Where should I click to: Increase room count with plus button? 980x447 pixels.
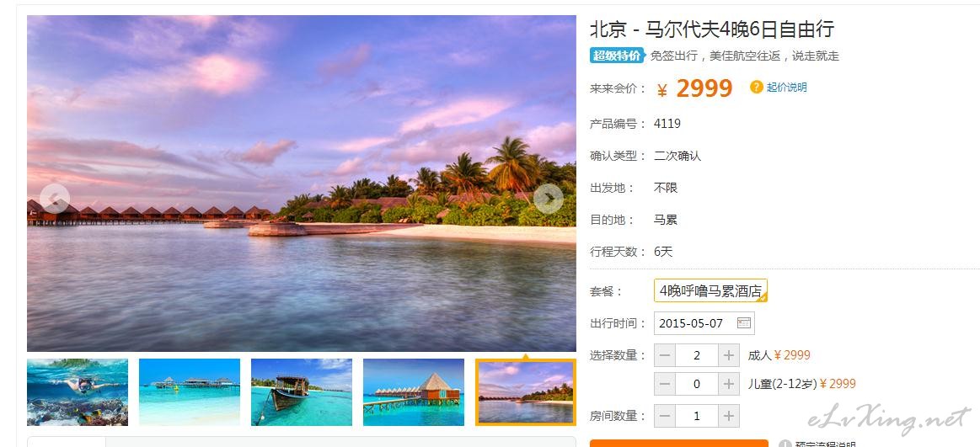tap(728, 416)
